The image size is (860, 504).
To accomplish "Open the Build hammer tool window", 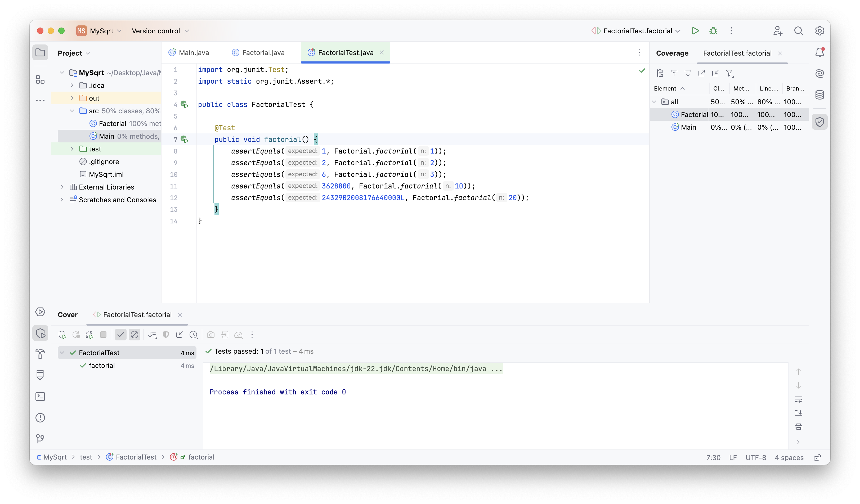I will pos(40,354).
